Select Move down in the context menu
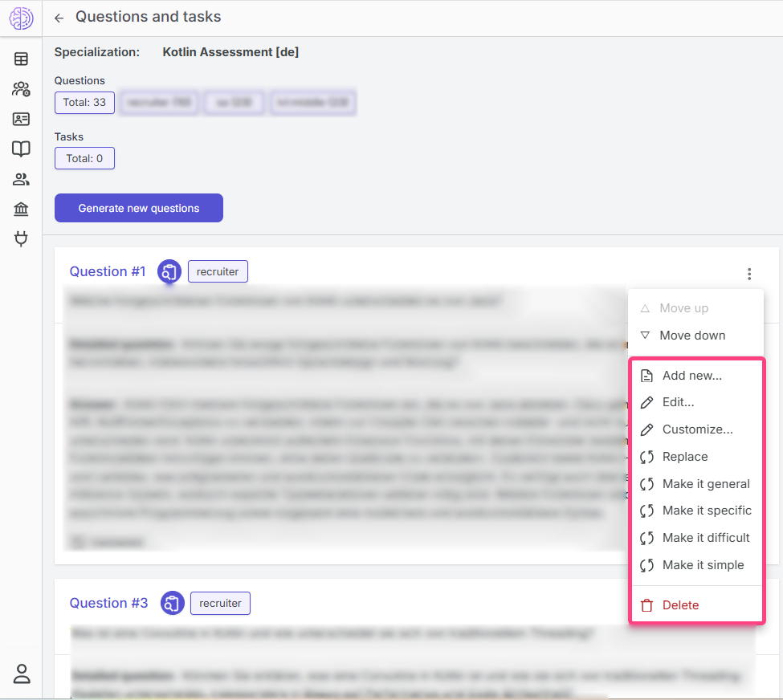 [x=691, y=336]
